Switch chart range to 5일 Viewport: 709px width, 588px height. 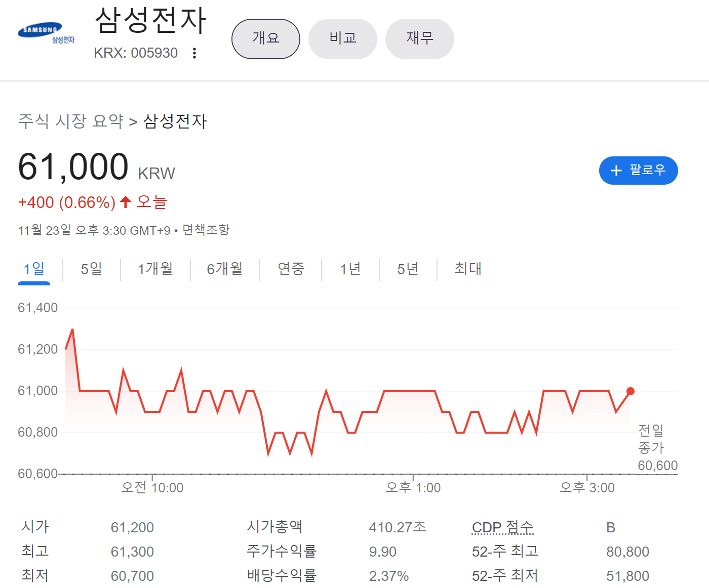click(x=92, y=269)
